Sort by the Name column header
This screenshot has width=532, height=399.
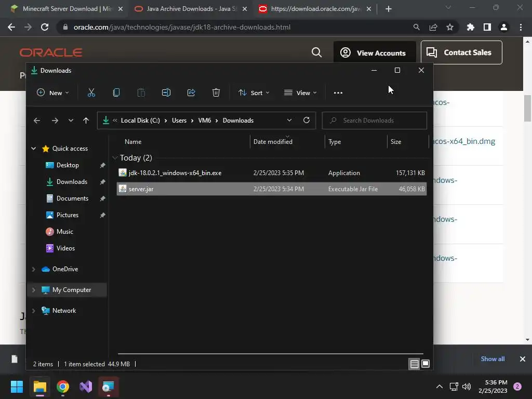click(x=133, y=142)
